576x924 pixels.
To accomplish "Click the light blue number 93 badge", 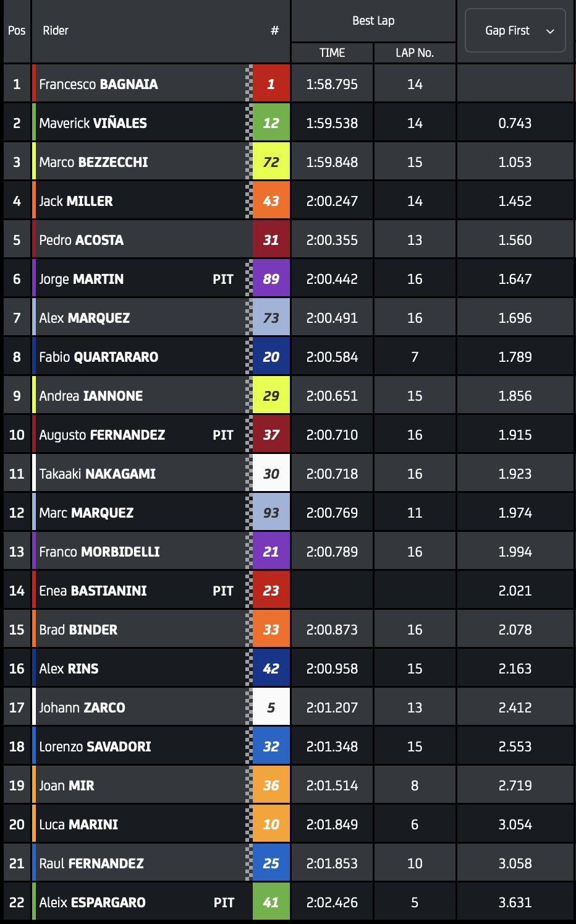I will pyautogui.click(x=271, y=513).
